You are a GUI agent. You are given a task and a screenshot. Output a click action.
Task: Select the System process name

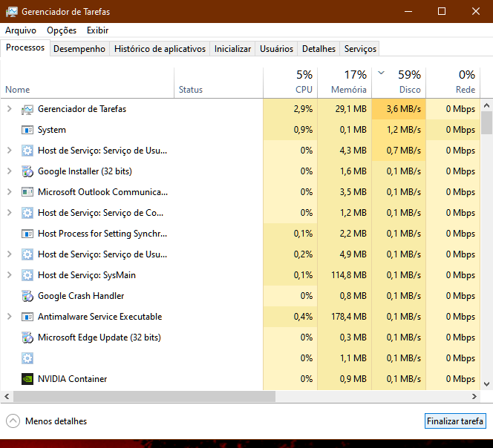[x=52, y=130]
